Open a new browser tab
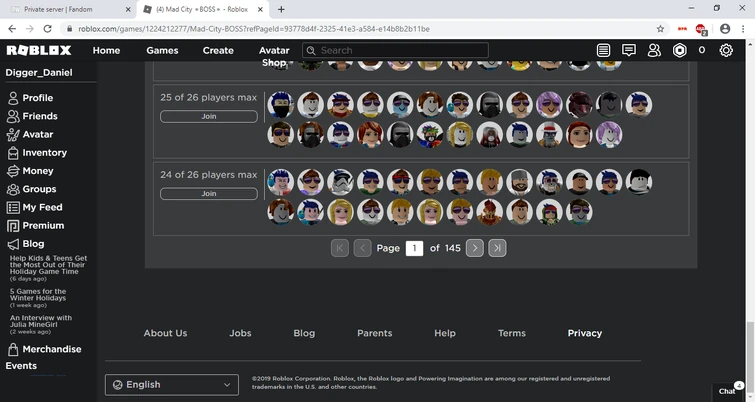Image resolution: width=755 pixels, height=402 pixels. click(281, 9)
